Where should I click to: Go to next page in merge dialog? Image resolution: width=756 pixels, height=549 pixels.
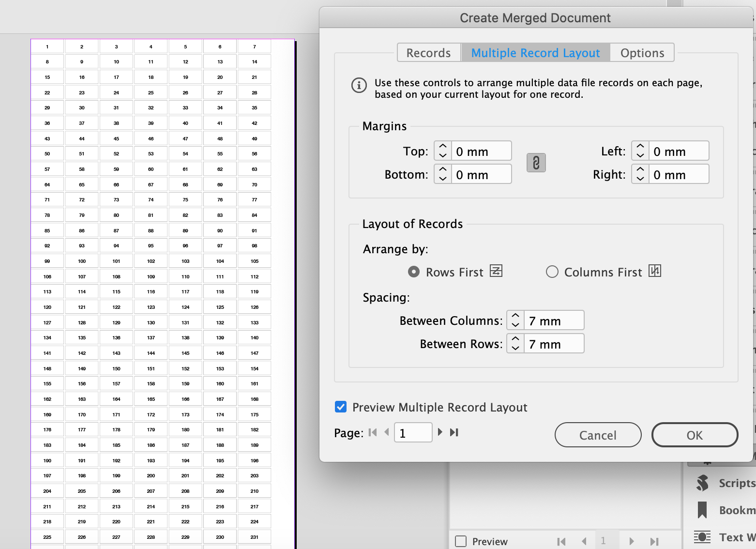click(440, 432)
